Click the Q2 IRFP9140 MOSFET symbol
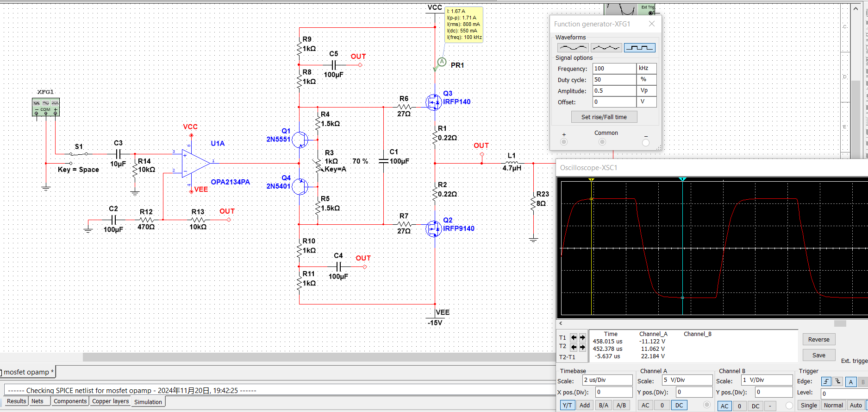868x412 pixels. [x=433, y=228]
